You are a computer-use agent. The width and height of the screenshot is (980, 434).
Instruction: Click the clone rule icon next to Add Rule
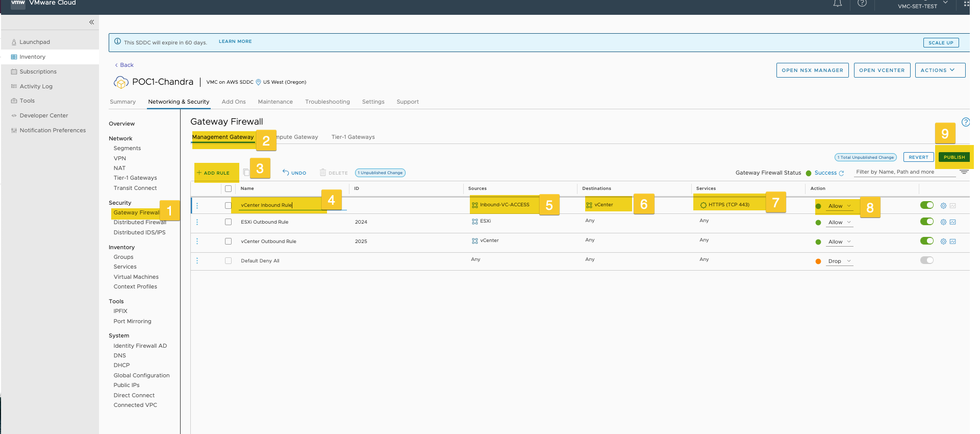point(246,173)
